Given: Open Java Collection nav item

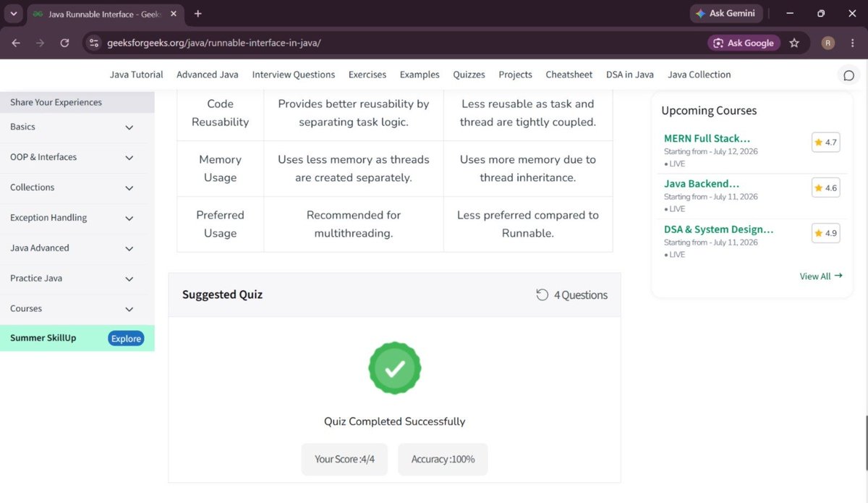Looking at the screenshot, I should click(x=699, y=75).
